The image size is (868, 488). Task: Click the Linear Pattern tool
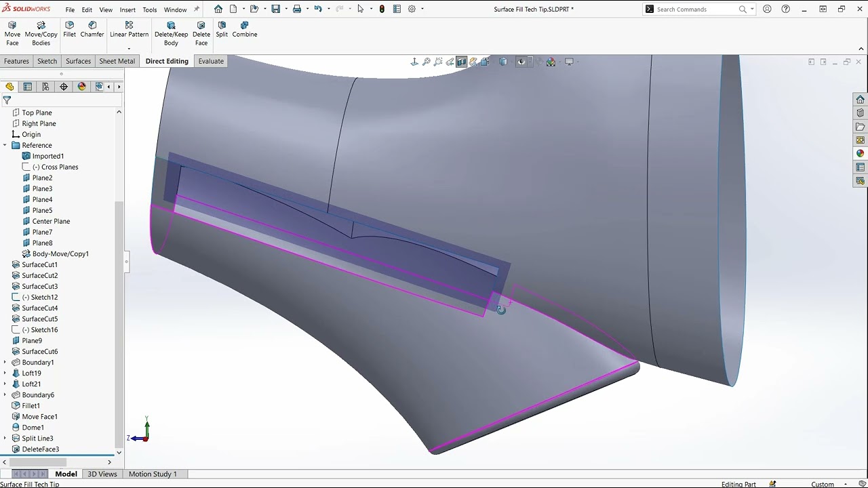[129, 29]
